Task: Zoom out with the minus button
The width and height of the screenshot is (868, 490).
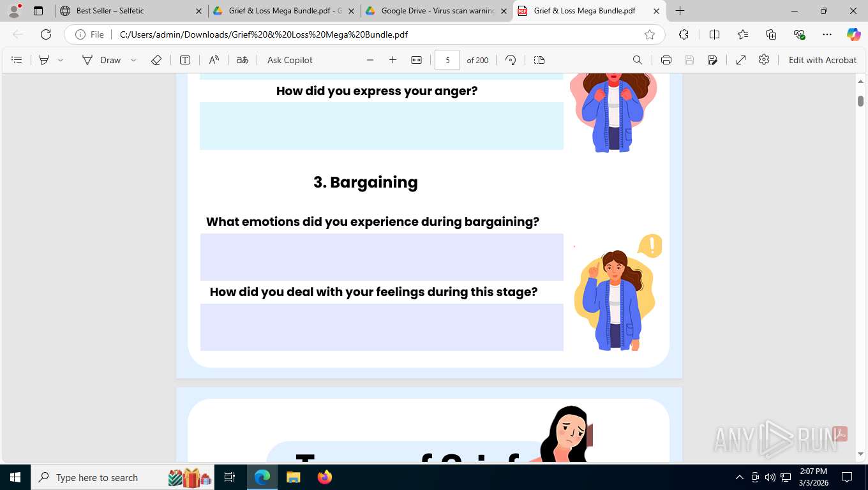Action: [370, 60]
